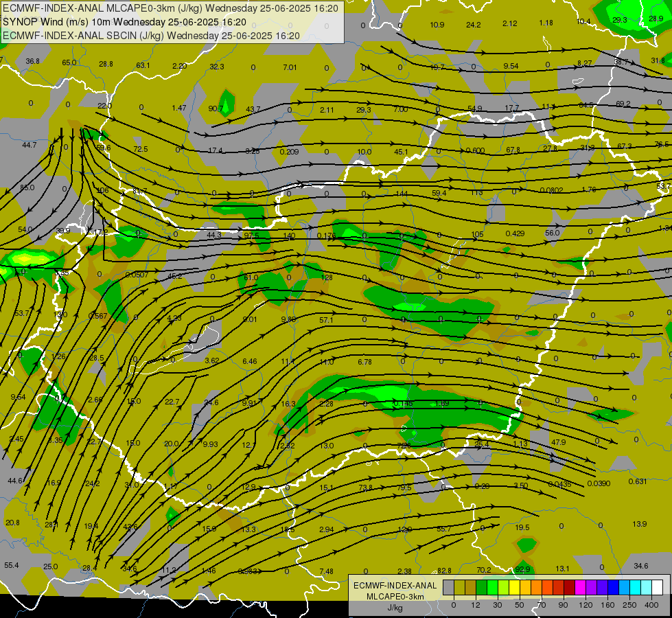Click the map value '70.2'
Image resolution: width=672 pixels, height=618 pixels.
(x=484, y=569)
